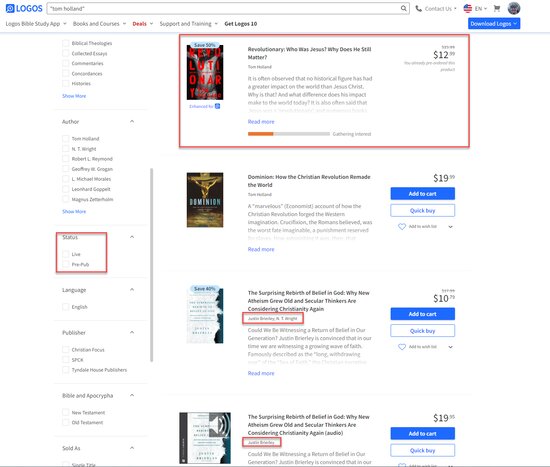Open the Surprising Rebirth audio cover thumbnail
Viewport: 550px width, 467px height.
(205, 438)
